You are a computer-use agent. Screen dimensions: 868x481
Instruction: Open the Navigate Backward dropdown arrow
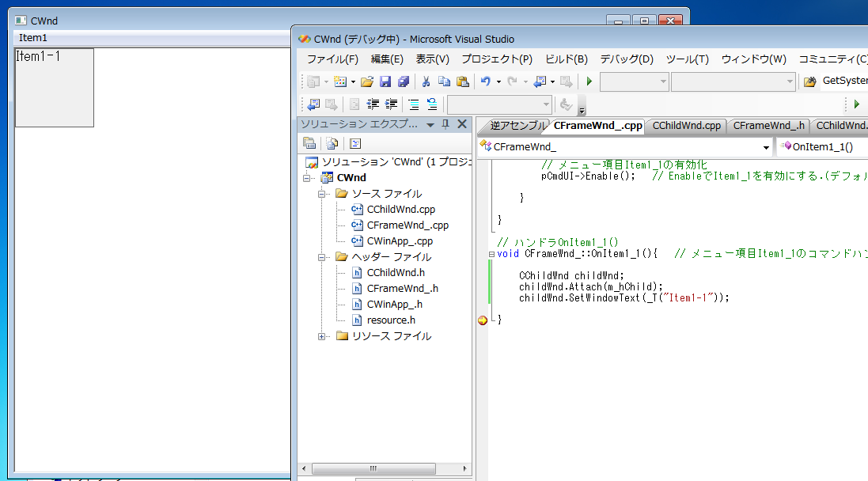552,82
